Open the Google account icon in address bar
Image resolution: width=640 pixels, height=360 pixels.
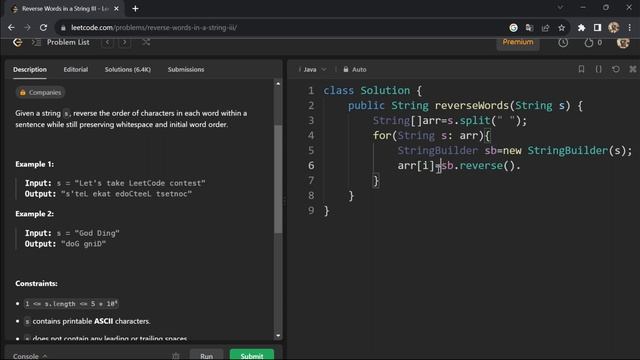click(x=513, y=28)
